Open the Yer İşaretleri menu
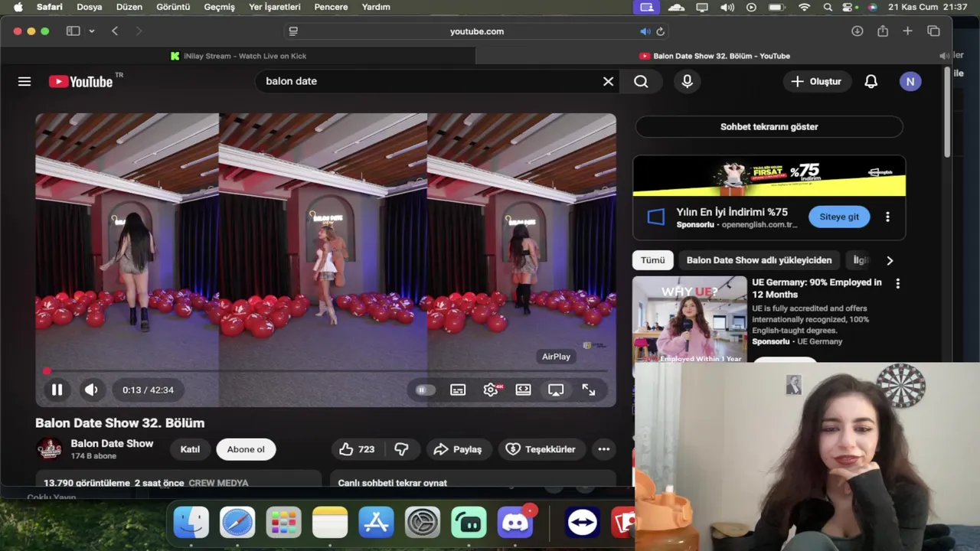 click(x=275, y=7)
